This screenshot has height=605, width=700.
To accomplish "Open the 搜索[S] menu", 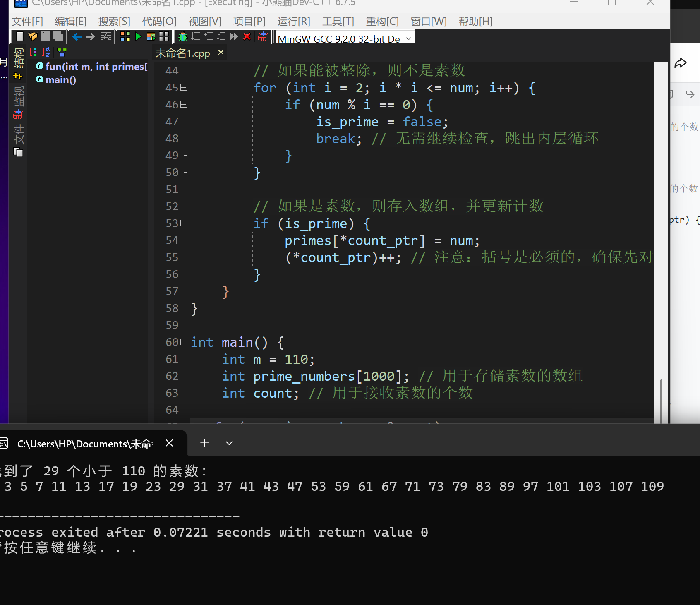I will 114,21.
